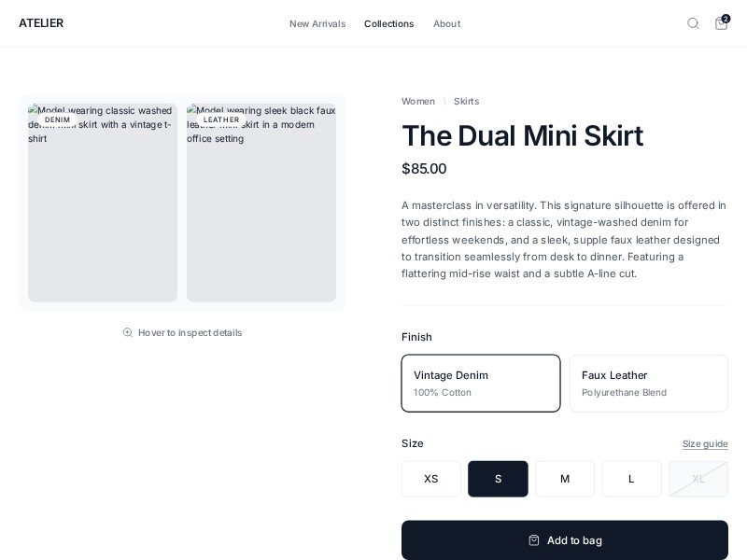The height and width of the screenshot is (560, 747).
Task: Click the ATELIER brand logo
Action: (41, 23)
